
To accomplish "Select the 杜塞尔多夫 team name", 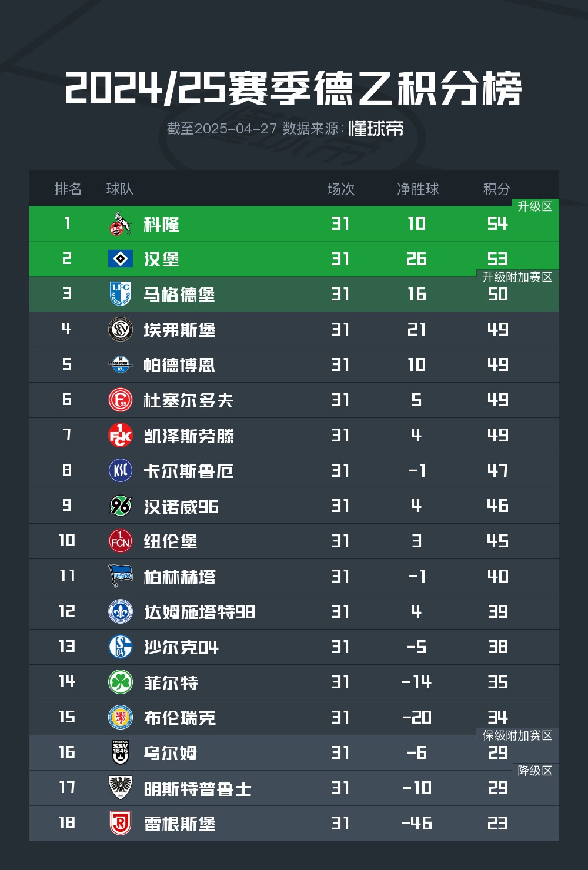I will pyautogui.click(x=189, y=400).
